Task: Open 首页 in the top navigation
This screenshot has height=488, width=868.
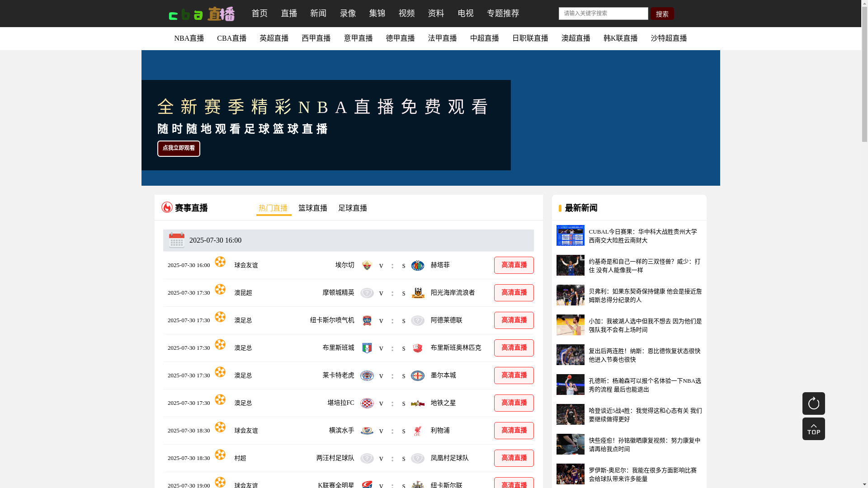Action: [x=259, y=14]
